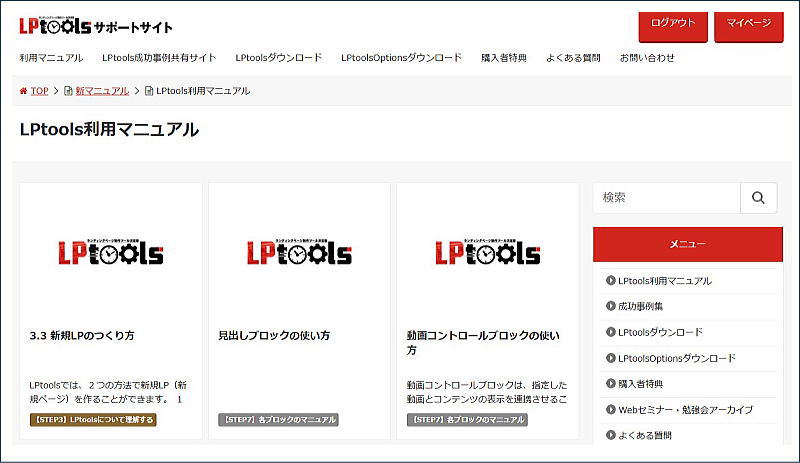This screenshot has width=800, height=463.
Task: Select LPtoolsダウンロード in the top menu
Action: pyautogui.click(x=278, y=58)
